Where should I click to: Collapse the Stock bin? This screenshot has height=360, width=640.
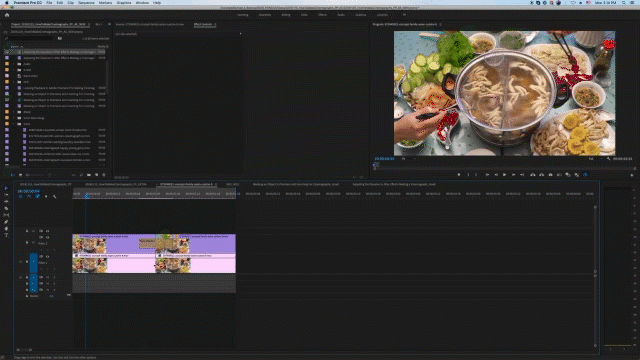coord(13,124)
